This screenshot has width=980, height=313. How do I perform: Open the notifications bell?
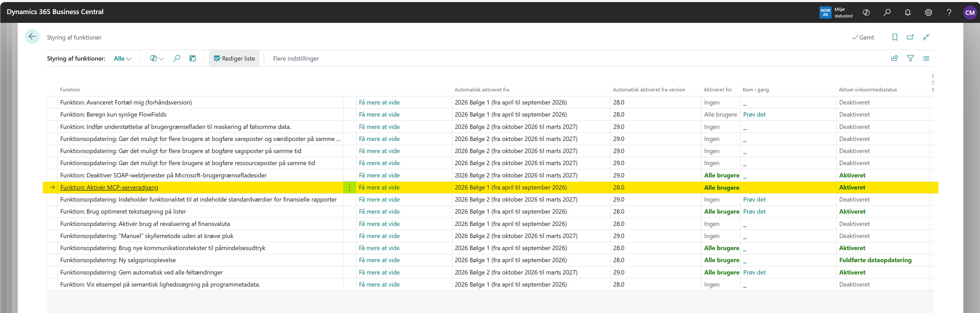pos(908,13)
